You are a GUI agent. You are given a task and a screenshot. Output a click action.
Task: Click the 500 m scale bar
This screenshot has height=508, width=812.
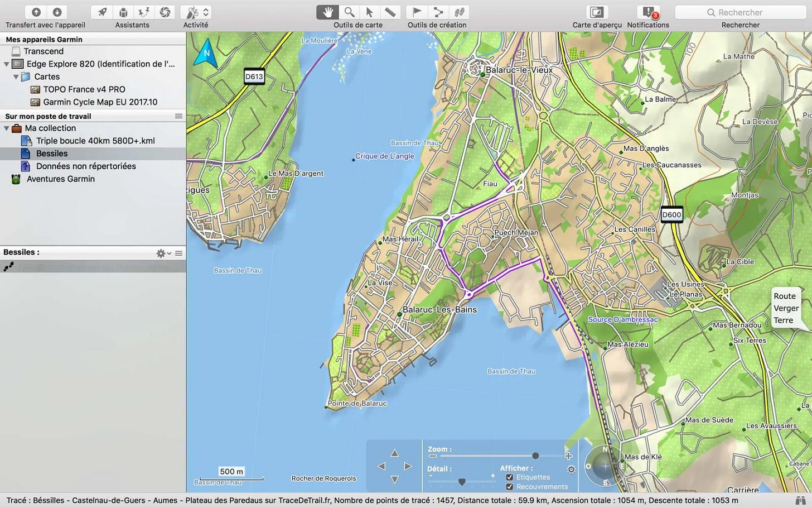coord(231,473)
